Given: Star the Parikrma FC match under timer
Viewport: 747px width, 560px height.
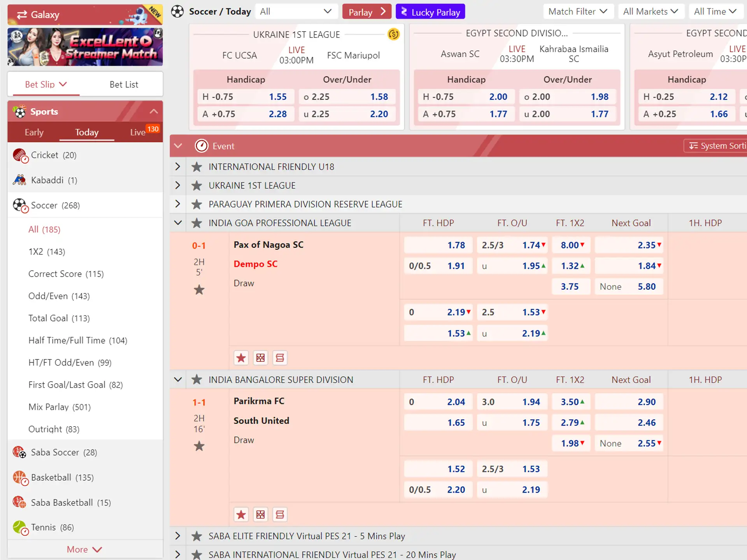Looking at the screenshot, I should click(x=199, y=446).
